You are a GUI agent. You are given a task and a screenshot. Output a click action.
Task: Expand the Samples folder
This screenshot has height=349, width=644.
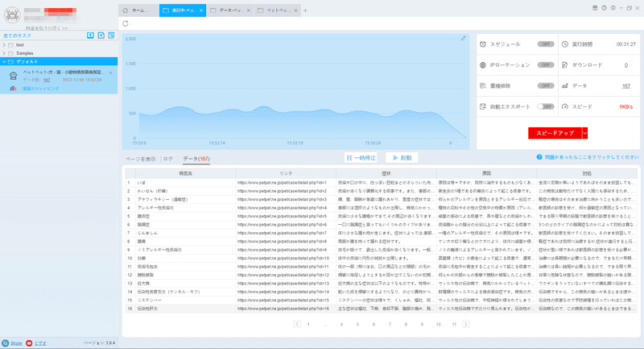point(4,53)
